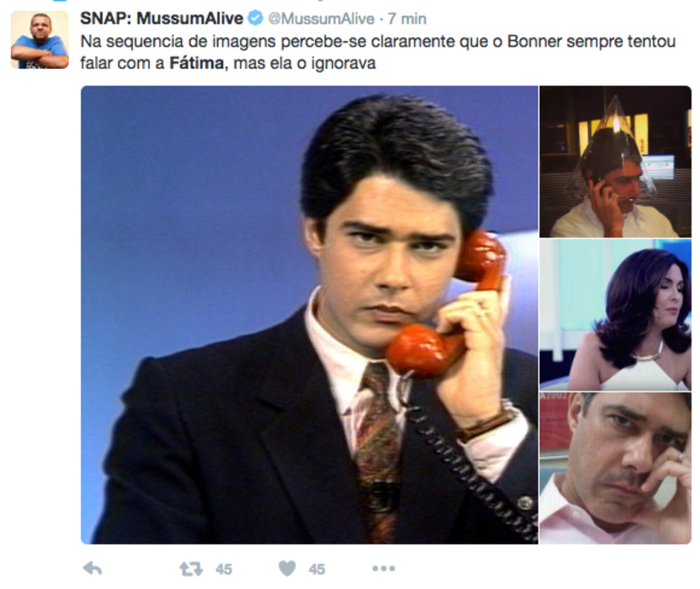Click the tweet text mentioning Bonner
700x589 pixels.
pyautogui.click(x=378, y=52)
